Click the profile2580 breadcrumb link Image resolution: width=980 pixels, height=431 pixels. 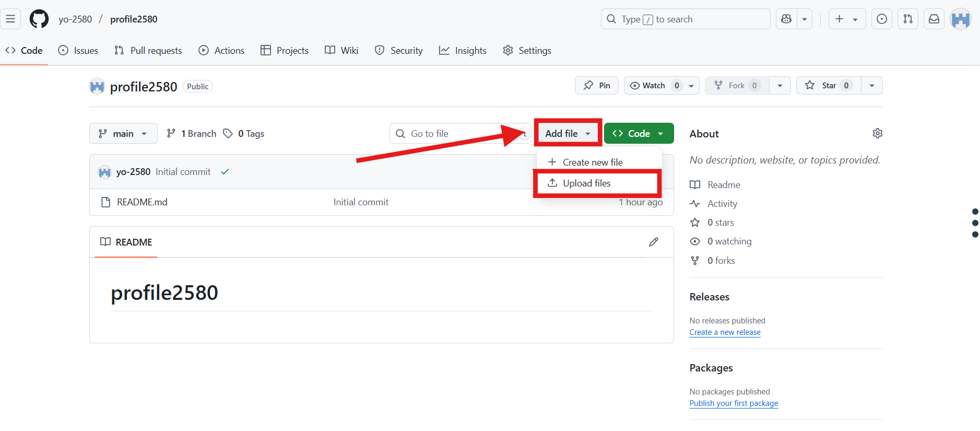134,19
